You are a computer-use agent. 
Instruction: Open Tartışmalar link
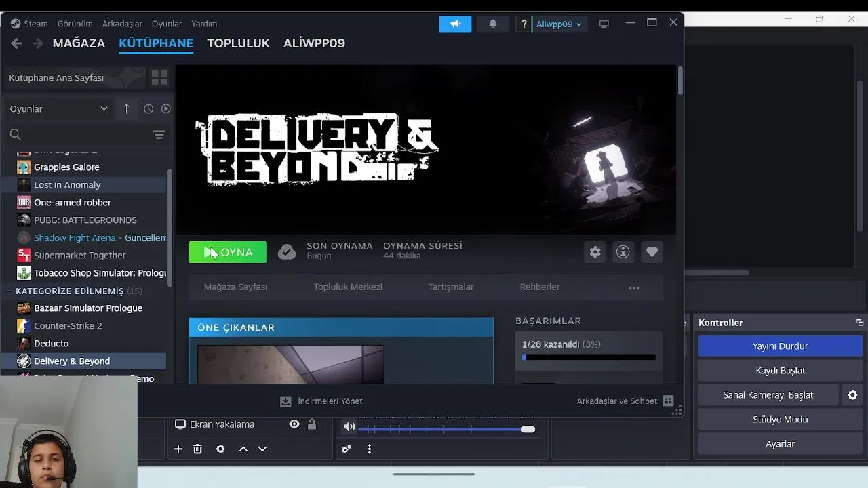451,287
